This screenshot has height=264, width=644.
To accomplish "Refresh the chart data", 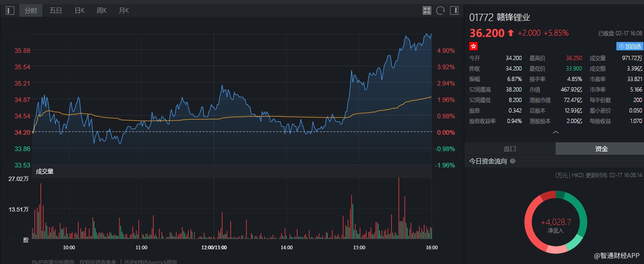I will (x=440, y=10).
